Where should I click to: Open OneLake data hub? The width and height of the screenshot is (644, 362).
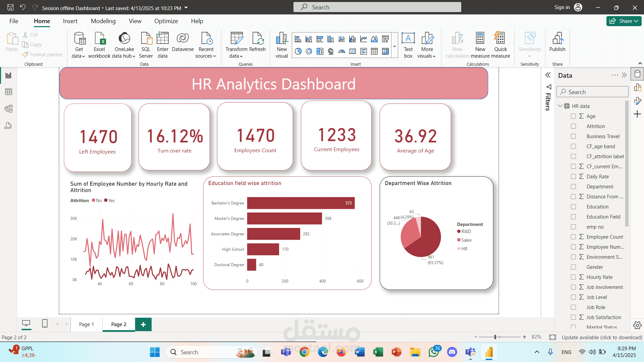click(x=124, y=45)
